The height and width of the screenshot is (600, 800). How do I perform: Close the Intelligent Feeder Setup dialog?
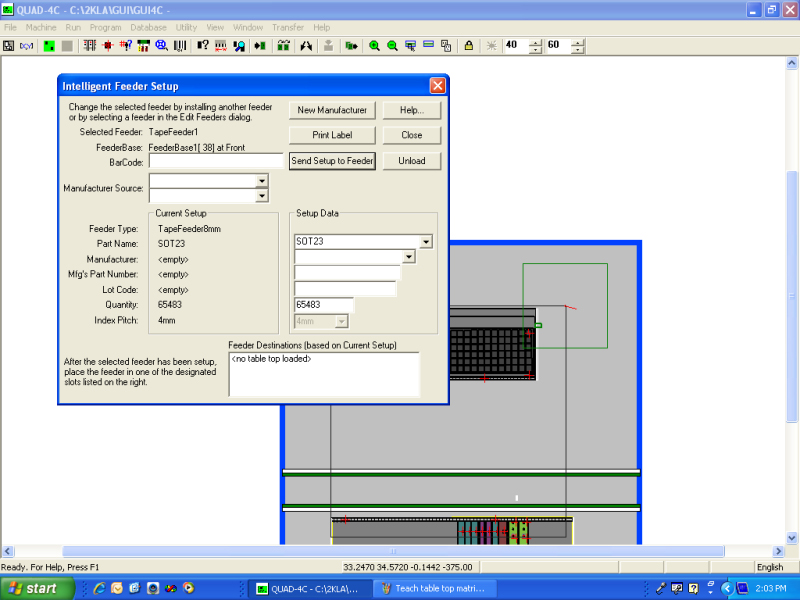437,86
